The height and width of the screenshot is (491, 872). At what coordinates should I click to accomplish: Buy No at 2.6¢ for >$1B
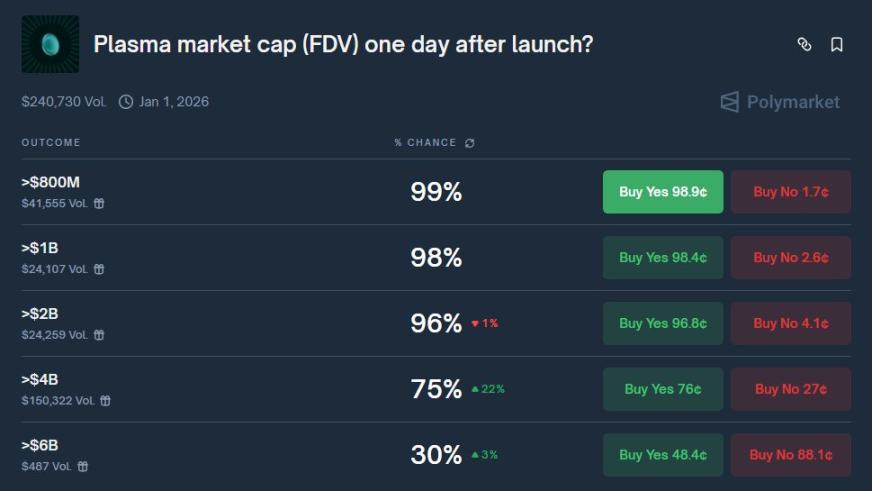(790, 258)
